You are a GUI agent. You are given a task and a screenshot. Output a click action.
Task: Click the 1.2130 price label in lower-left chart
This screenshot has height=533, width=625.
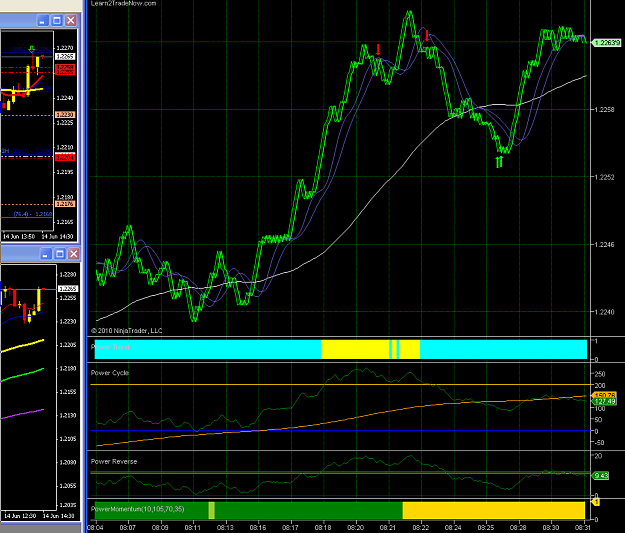(x=68, y=415)
